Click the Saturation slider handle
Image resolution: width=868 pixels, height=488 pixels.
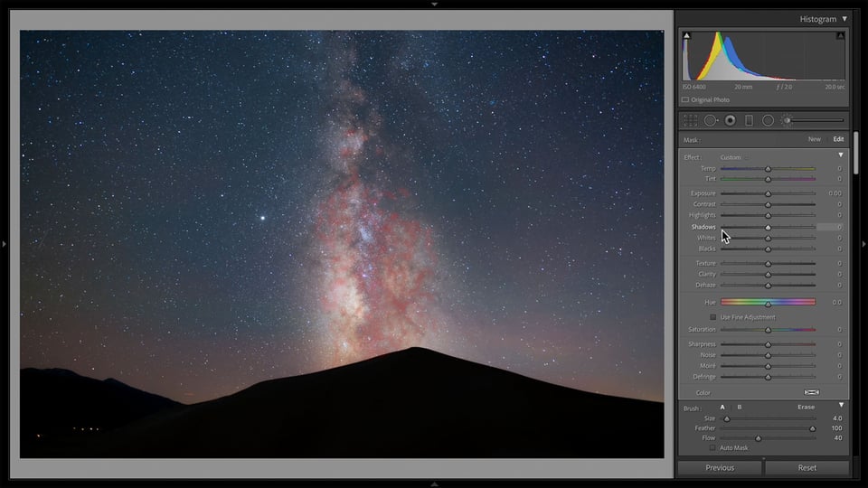pos(768,330)
